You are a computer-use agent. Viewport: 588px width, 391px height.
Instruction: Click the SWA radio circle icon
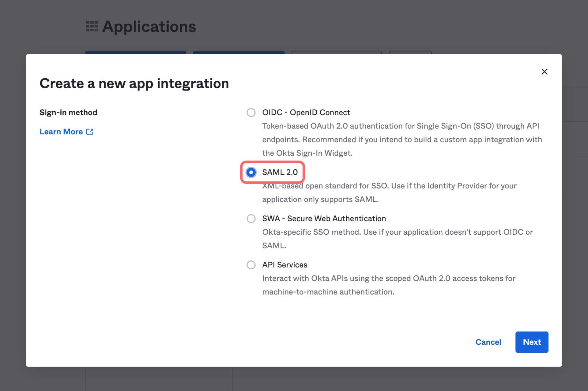[251, 218]
